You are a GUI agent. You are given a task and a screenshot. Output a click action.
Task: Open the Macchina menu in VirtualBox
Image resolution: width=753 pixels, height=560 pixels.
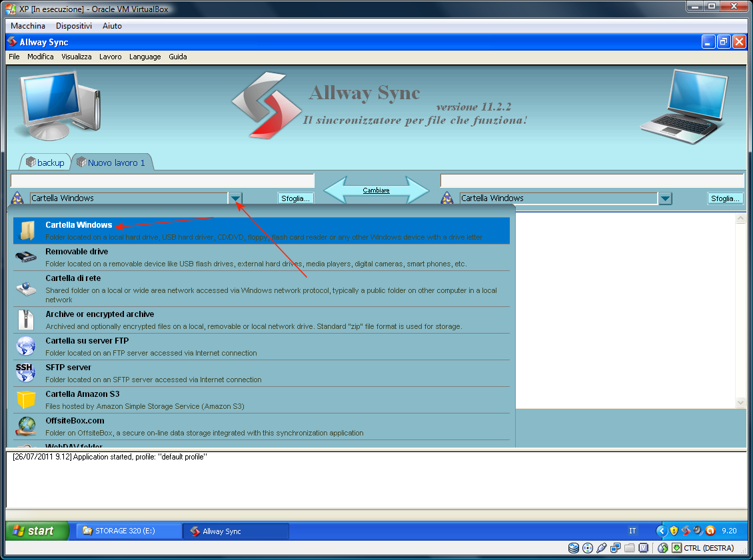point(28,26)
